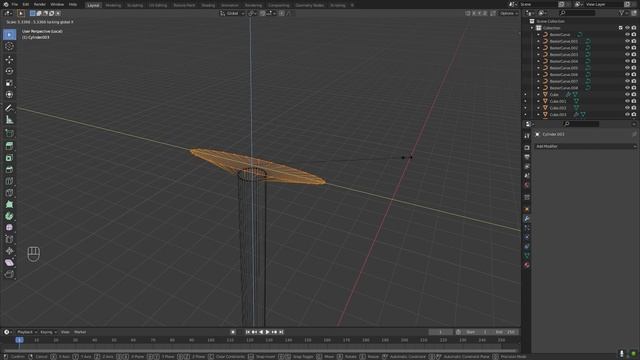Open the World properties tab
640x360 pixels.
[527, 185]
